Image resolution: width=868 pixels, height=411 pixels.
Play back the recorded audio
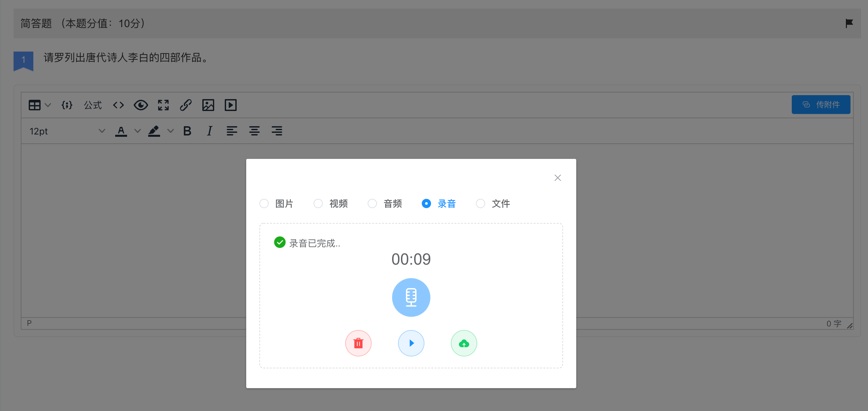click(x=411, y=343)
